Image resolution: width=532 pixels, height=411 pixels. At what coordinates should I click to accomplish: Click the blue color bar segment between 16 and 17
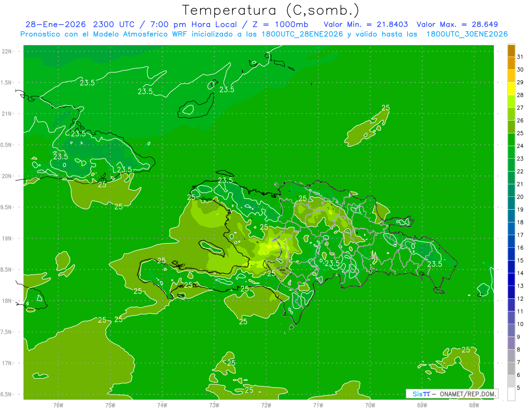[511, 242]
